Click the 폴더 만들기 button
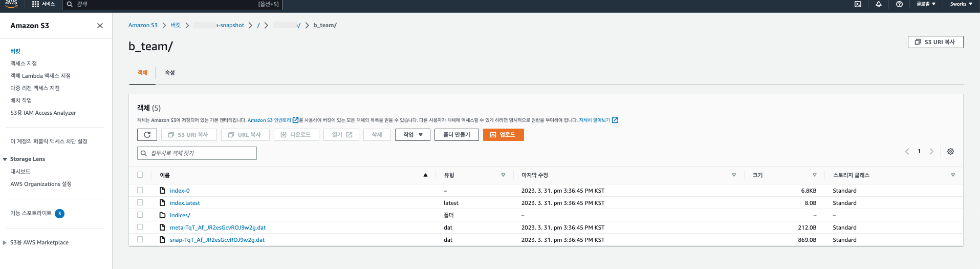980x269 pixels. click(x=456, y=135)
